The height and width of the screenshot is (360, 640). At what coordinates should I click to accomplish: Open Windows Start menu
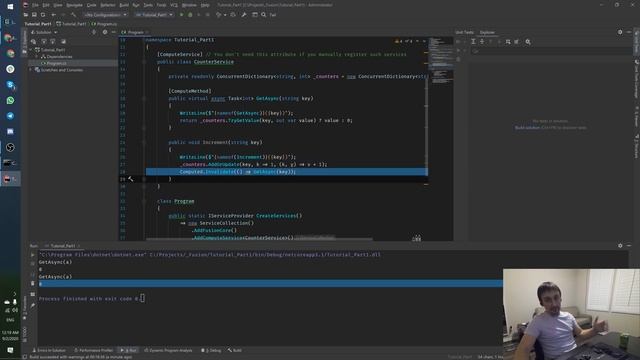(10, 7)
